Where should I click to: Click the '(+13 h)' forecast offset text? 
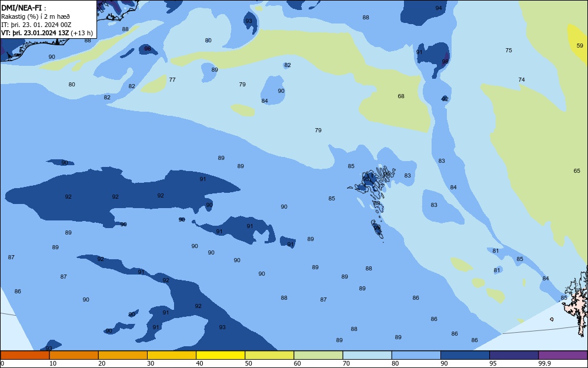pos(82,33)
